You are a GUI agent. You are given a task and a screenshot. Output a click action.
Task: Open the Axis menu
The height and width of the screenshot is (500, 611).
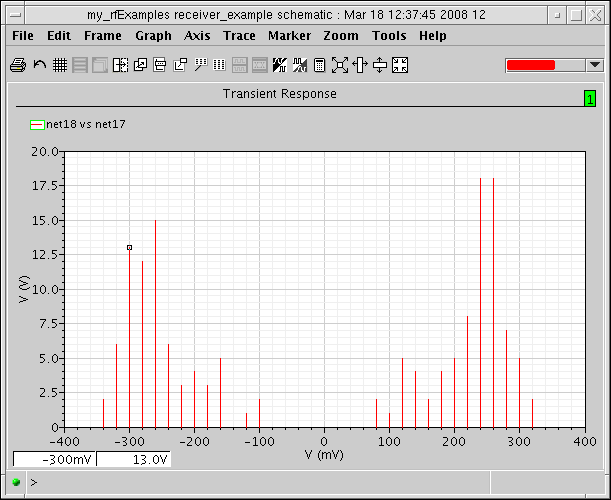197,35
